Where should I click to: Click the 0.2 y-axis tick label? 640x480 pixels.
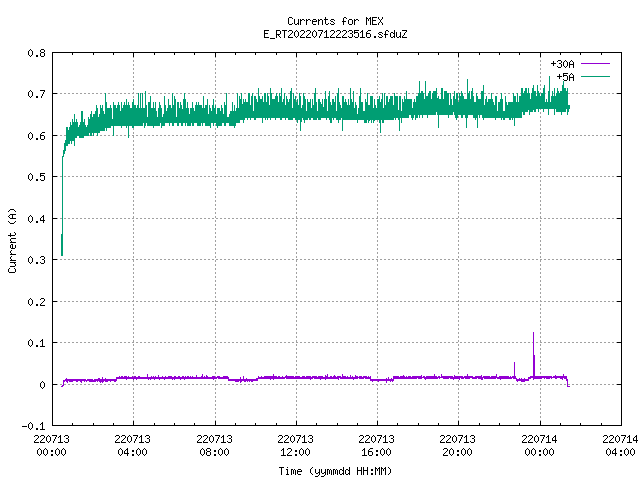pos(36,302)
